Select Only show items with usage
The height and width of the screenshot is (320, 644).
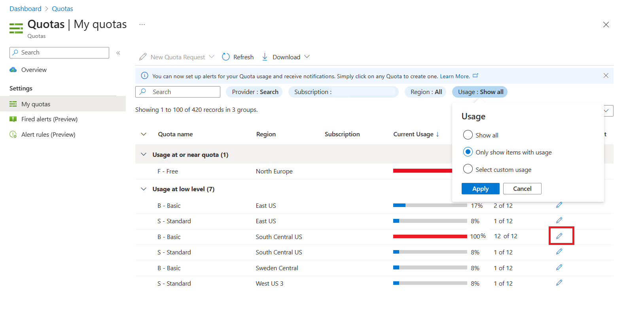(x=468, y=152)
